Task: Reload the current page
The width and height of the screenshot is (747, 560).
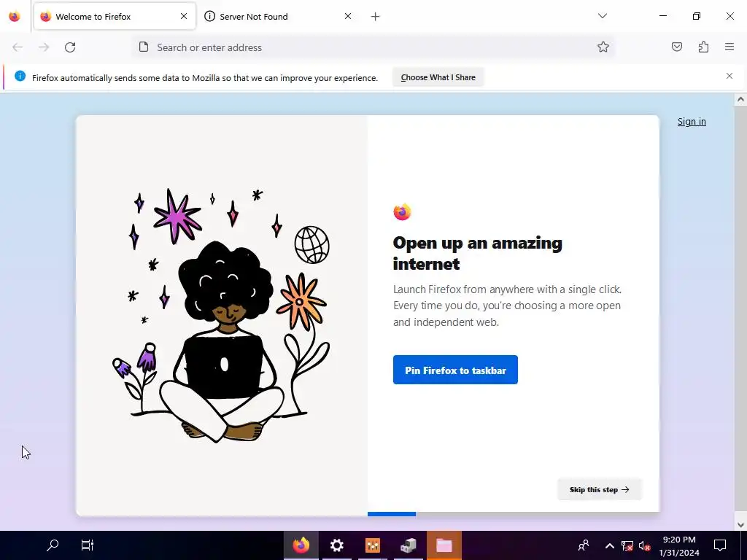Action: pyautogui.click(x=70, y=47)
